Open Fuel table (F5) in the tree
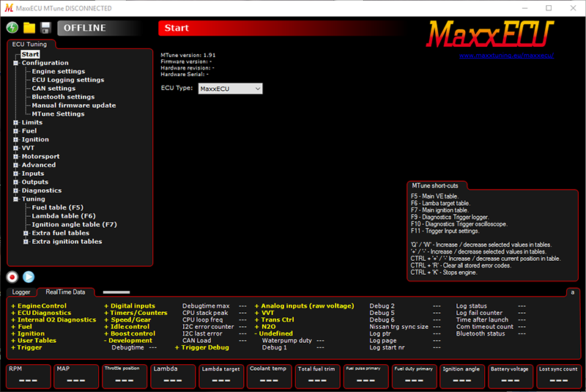This screenshot has width=586, height=392. pos(58,207)
